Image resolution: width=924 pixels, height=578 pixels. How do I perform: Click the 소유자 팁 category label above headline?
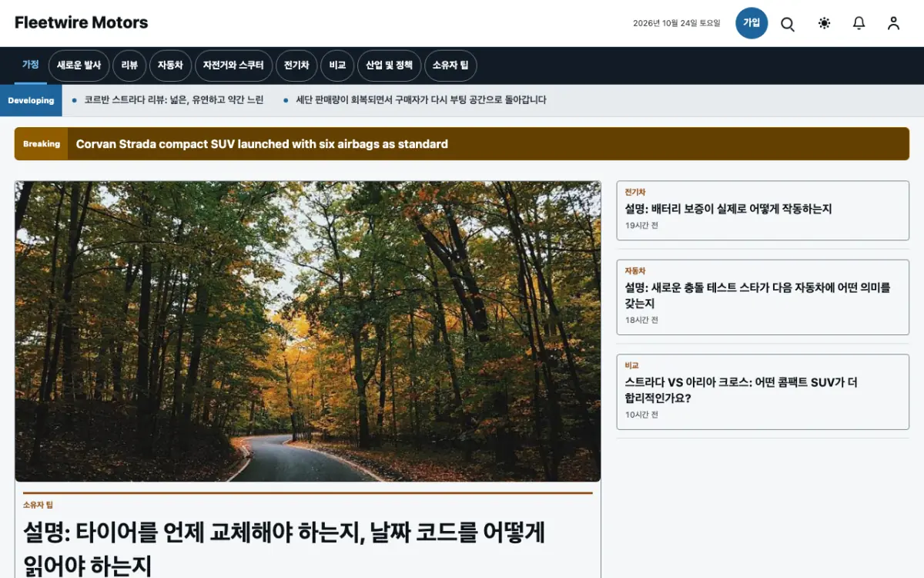click(38, 505)
